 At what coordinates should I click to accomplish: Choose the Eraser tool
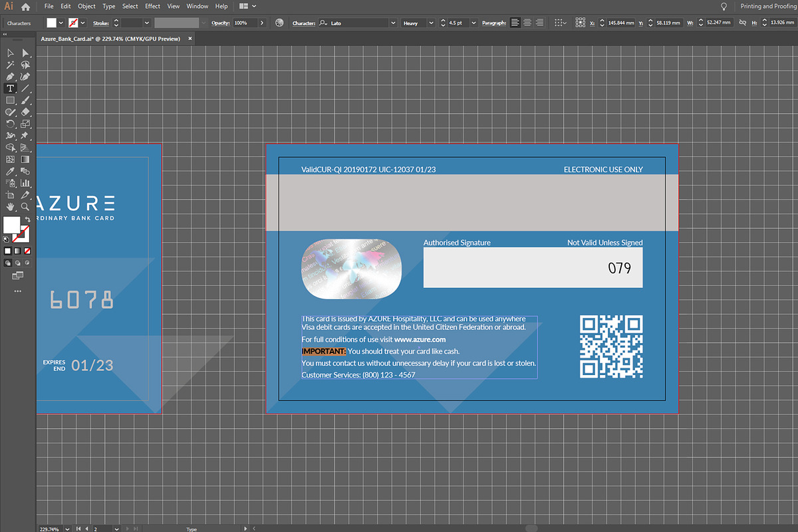(25, 112)
